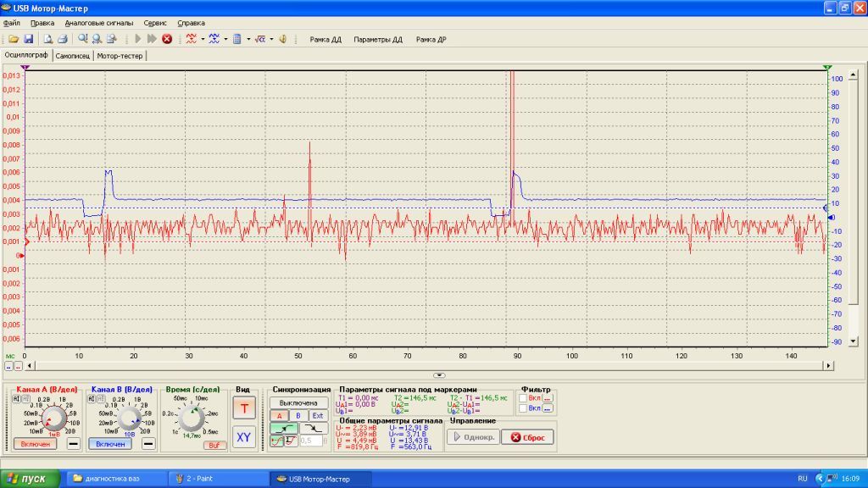Viewport: 868px width, 488px height.
Task: Open the Аналоговые сигналы menu
Action: (99, 23)
